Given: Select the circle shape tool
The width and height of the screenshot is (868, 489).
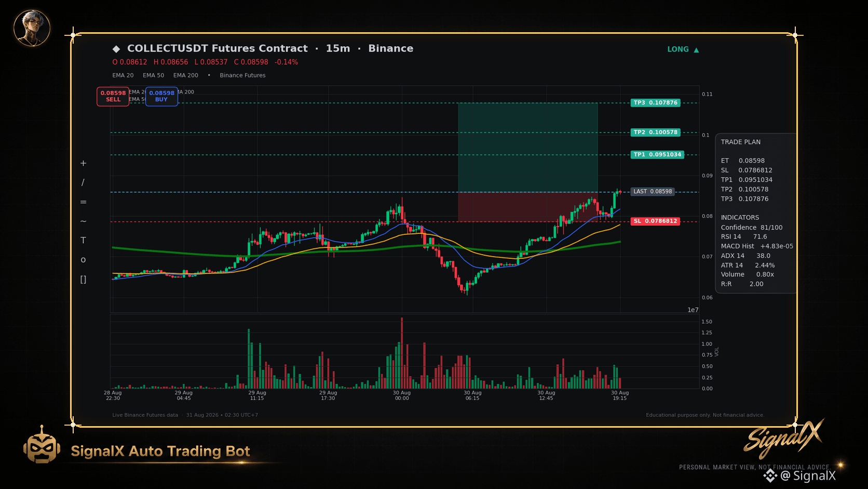Looking at the screenshot, I should pos(83,259).
